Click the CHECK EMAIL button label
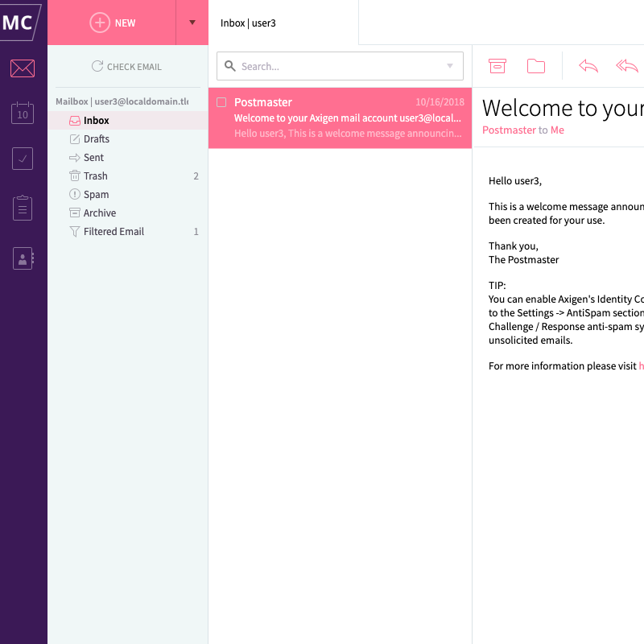This screenshot has width=644, height=644. point(134,67)
